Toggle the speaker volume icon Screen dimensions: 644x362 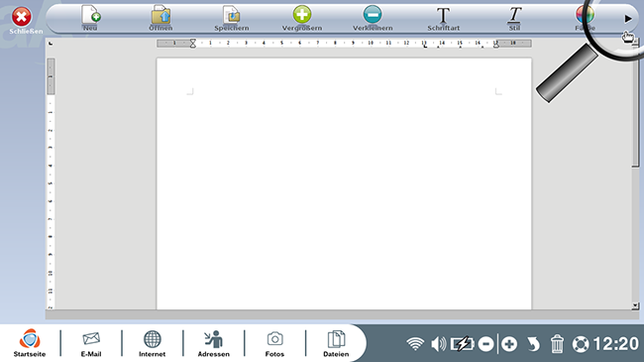pos(438,344)
